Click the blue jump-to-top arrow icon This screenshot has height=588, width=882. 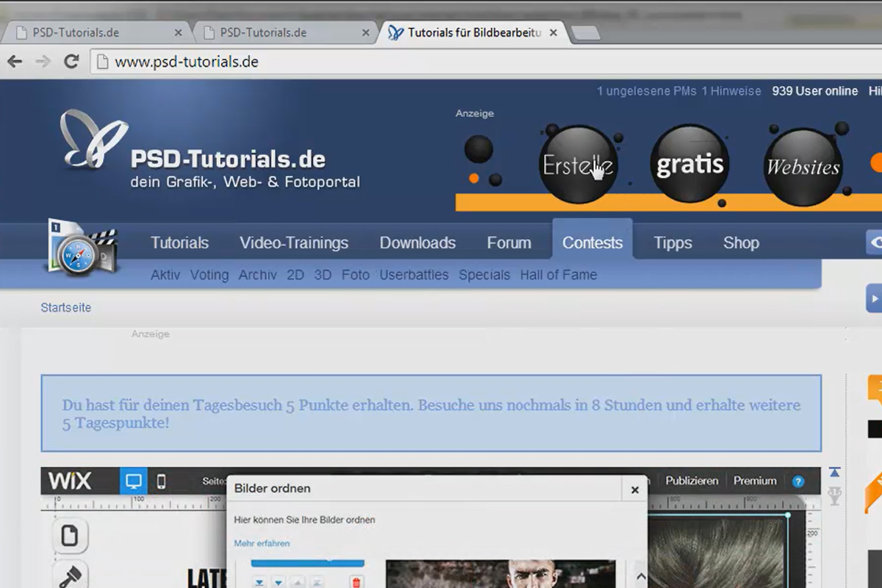click(x=834, y=472)
